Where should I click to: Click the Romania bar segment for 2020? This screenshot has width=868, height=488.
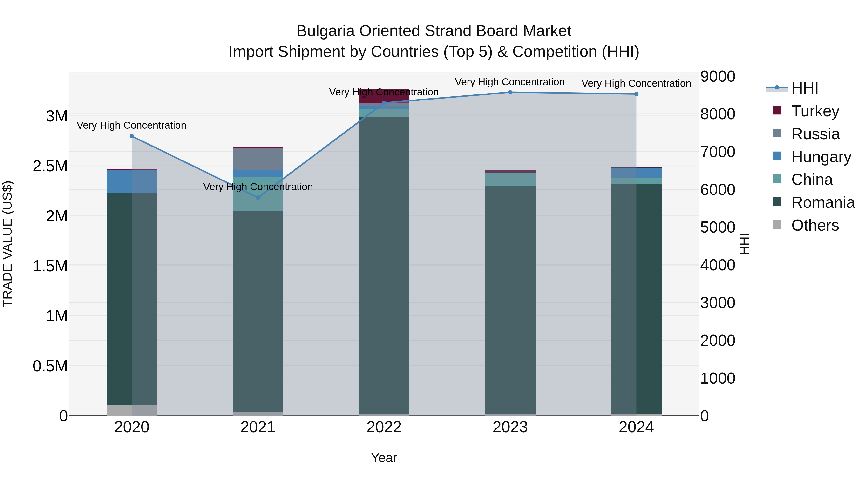click(132, 299)
